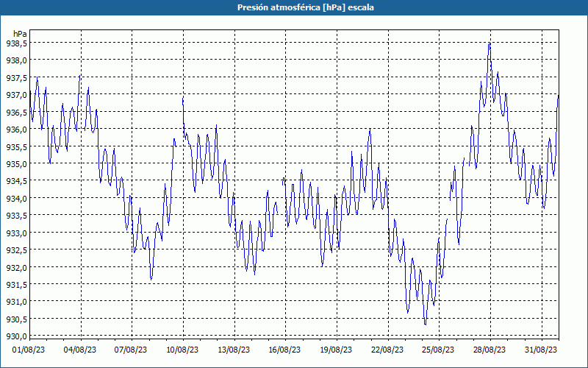Click the 04/08/23 date label
Screen dimensions: 588x368
click(x=80, y=350)
